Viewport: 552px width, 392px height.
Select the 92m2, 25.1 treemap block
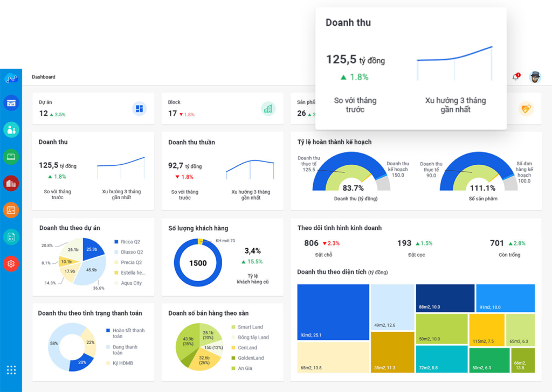click(333, 312)
